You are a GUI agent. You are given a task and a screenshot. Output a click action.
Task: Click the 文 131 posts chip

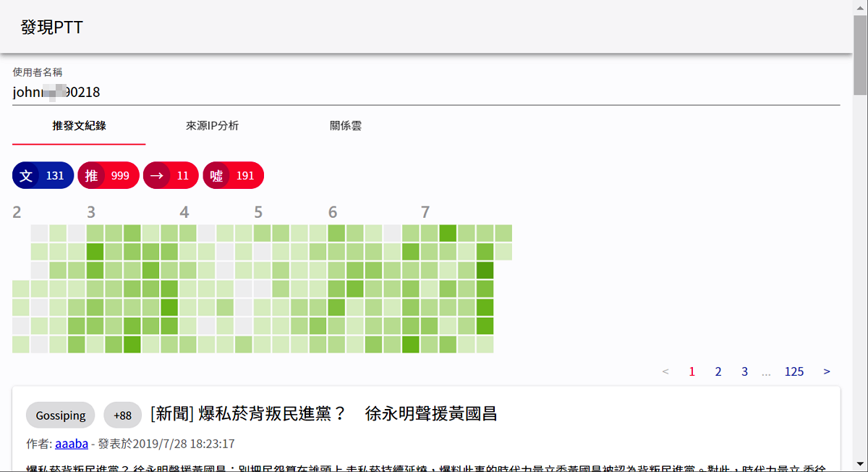43,175
